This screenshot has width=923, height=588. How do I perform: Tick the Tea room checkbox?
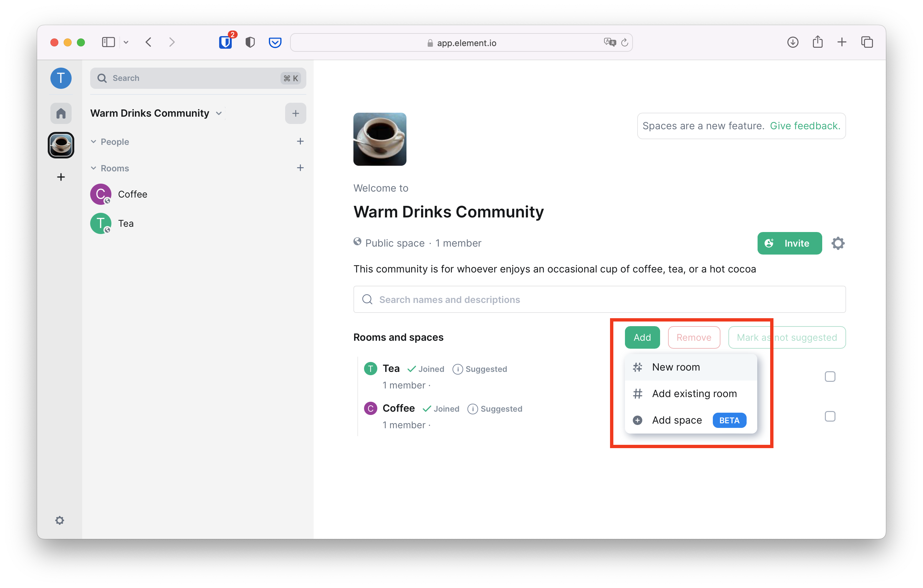[830, 377]
